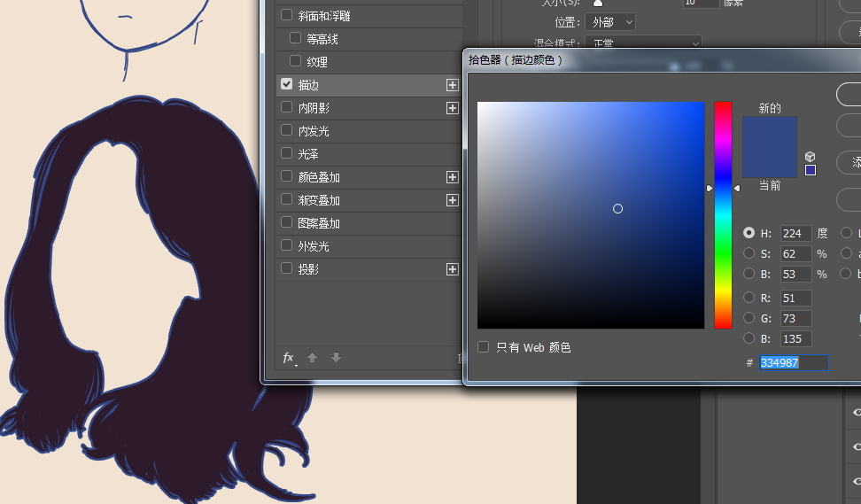Screen dimensions: 861x504
Task: Click the hex color input field
Action: [793, 363]
